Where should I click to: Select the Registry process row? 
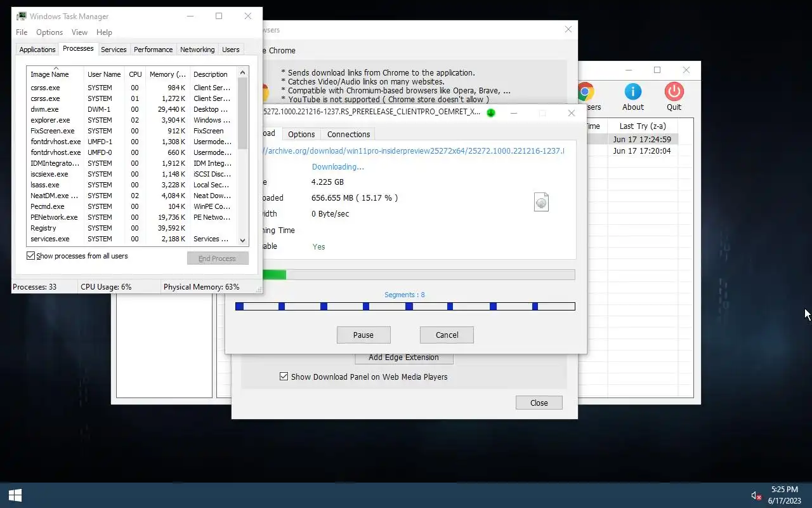point(133,228)
